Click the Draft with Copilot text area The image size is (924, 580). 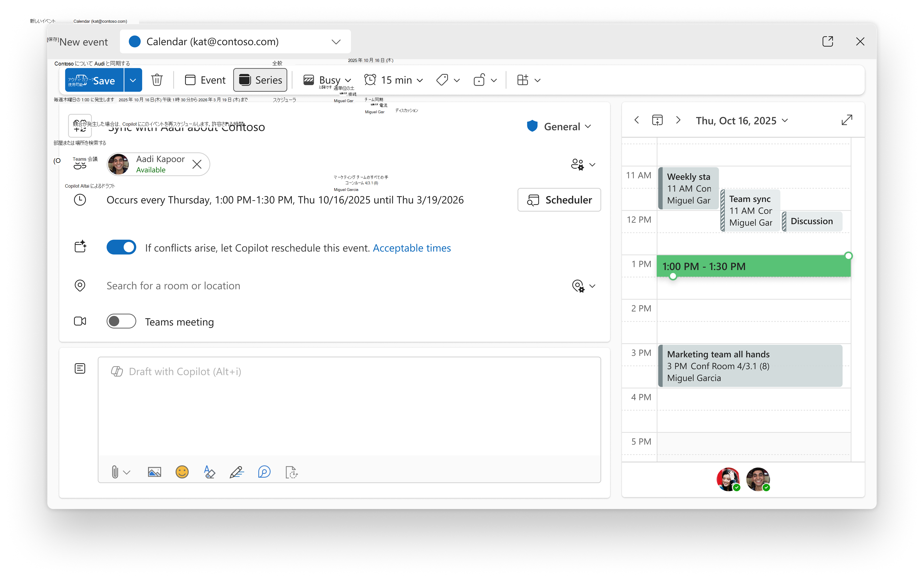pyautogui.click(x=349, y=407)
